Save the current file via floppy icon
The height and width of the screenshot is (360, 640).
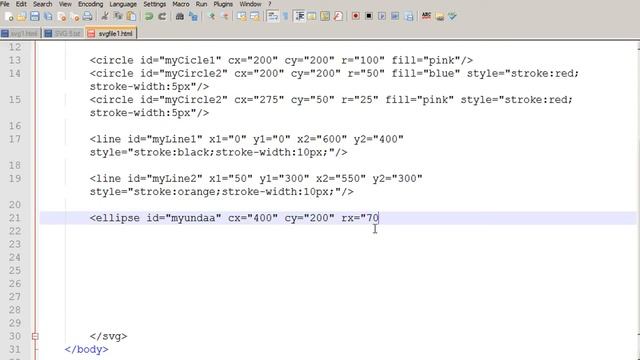pos(35,16)
